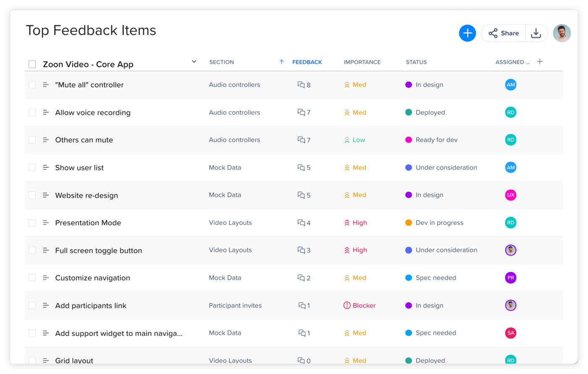Add a new column with plus icon
The image size is (588, 374).
pos(540,62)
